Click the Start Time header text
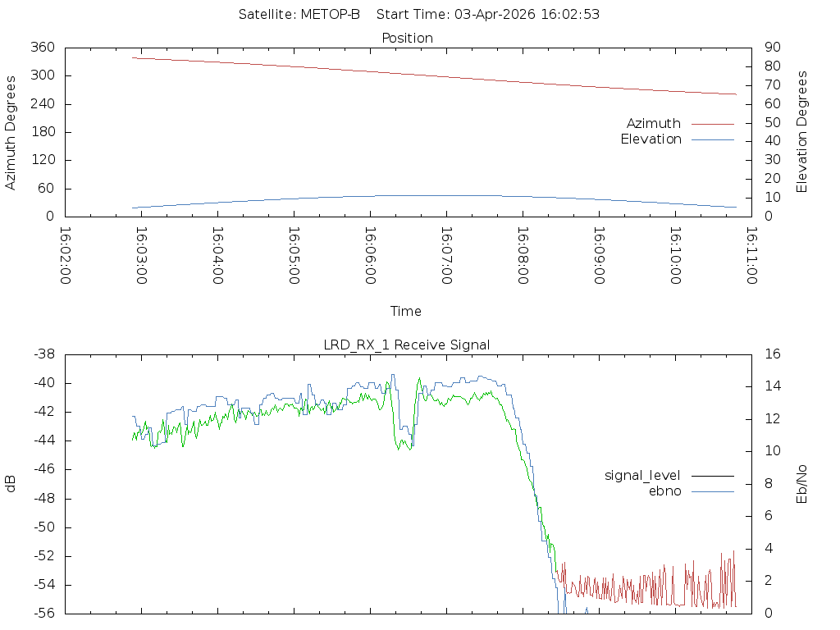Image resolution: width=840 pixels, height=630 pixels. 488,15
